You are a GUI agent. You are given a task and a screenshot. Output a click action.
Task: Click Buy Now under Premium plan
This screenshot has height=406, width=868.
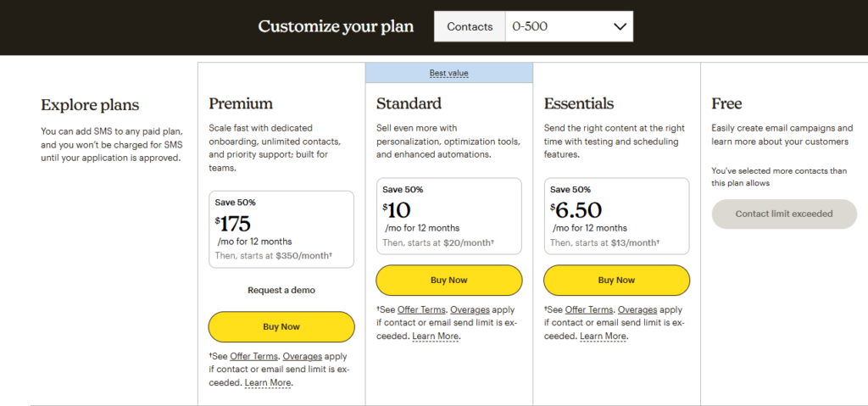pyautogui.click(x=281, y=326)
